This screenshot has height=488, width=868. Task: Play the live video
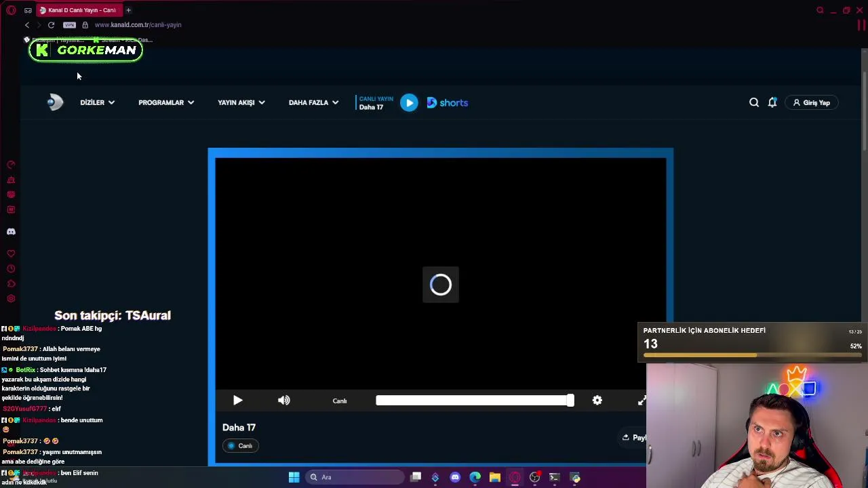coord(237,401)
